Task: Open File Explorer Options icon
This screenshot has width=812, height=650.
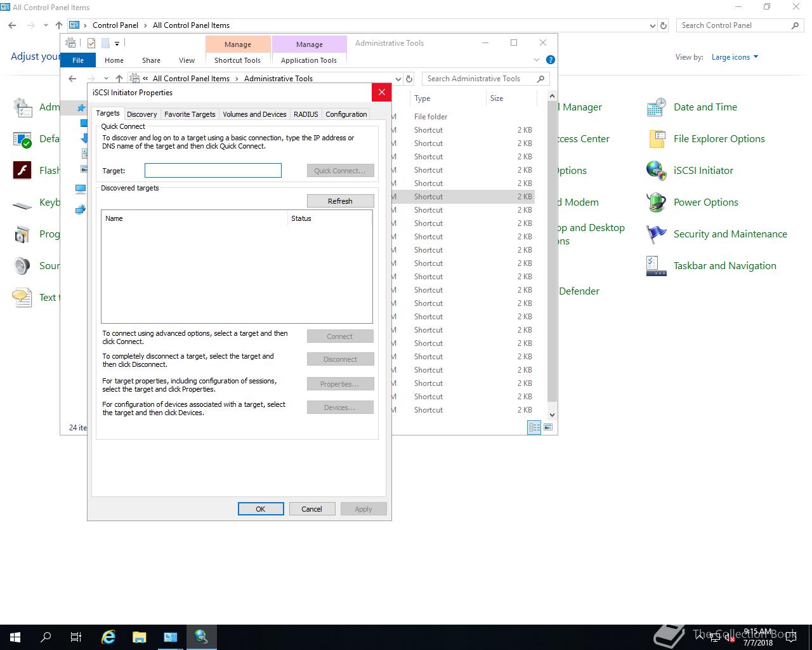Action: pos(656,139)
